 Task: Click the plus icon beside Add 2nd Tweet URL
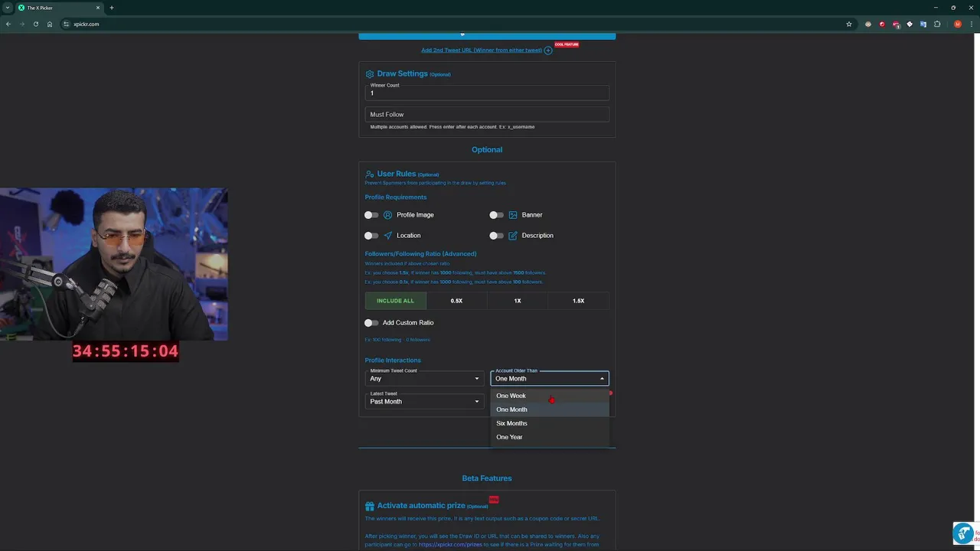click(x=548, y=51)
